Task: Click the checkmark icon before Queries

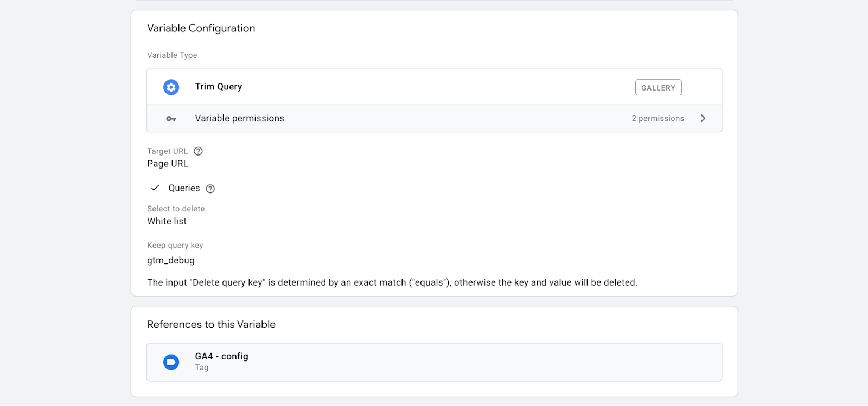Action: [x=155, y=188]
